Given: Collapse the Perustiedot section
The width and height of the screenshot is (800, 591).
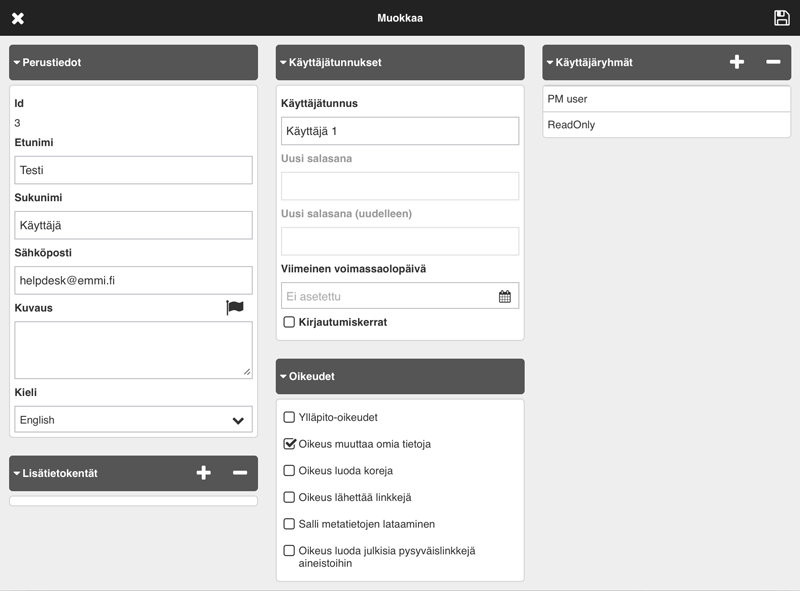Looking at the screenshot, I should [x=50, y=62].
